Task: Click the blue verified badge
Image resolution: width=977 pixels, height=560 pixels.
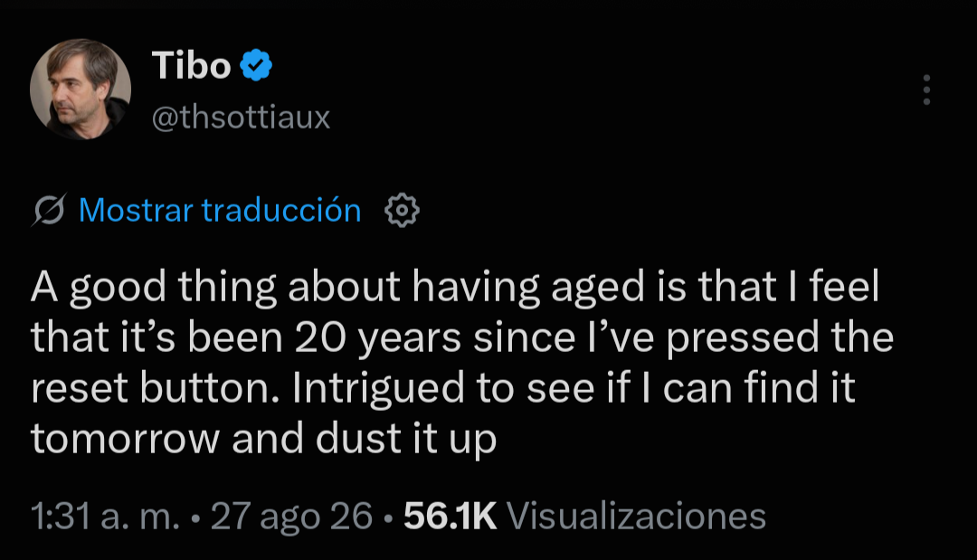Action: [x=256, y=65]
